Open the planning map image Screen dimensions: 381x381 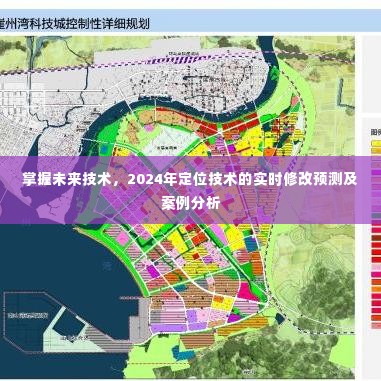[177, 207]
